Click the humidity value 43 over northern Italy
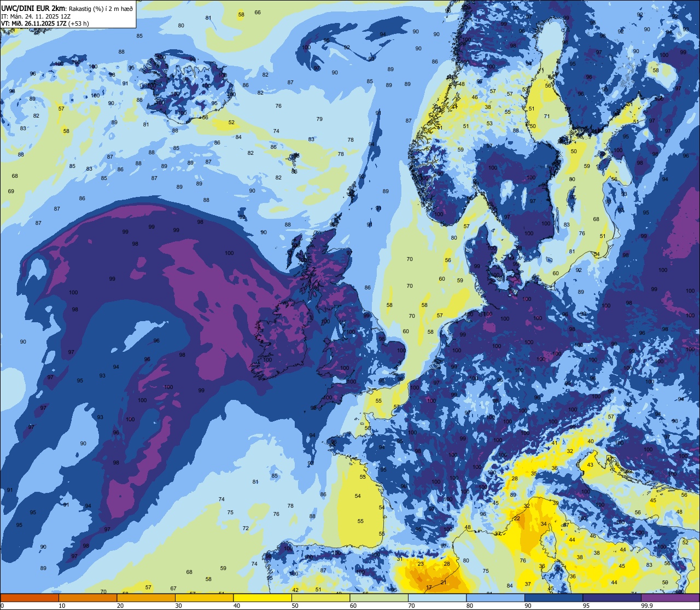Screen dimensions: 700x610 tap(590, 464)
